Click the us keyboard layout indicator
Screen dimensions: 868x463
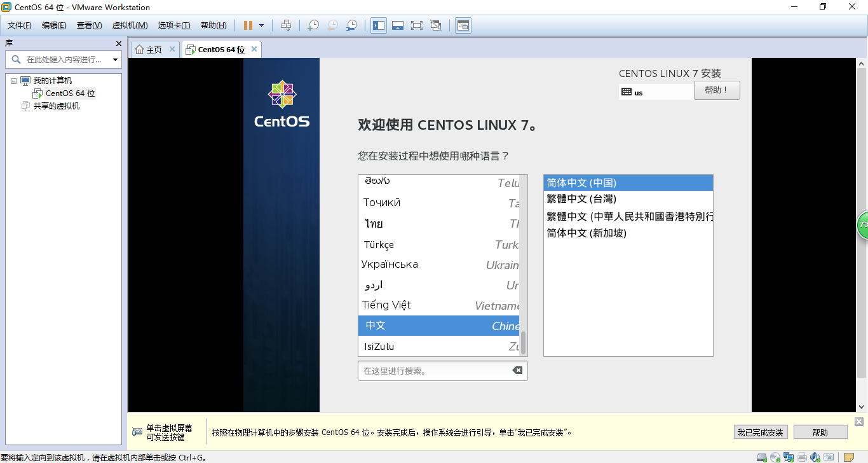tap(656, 92)
